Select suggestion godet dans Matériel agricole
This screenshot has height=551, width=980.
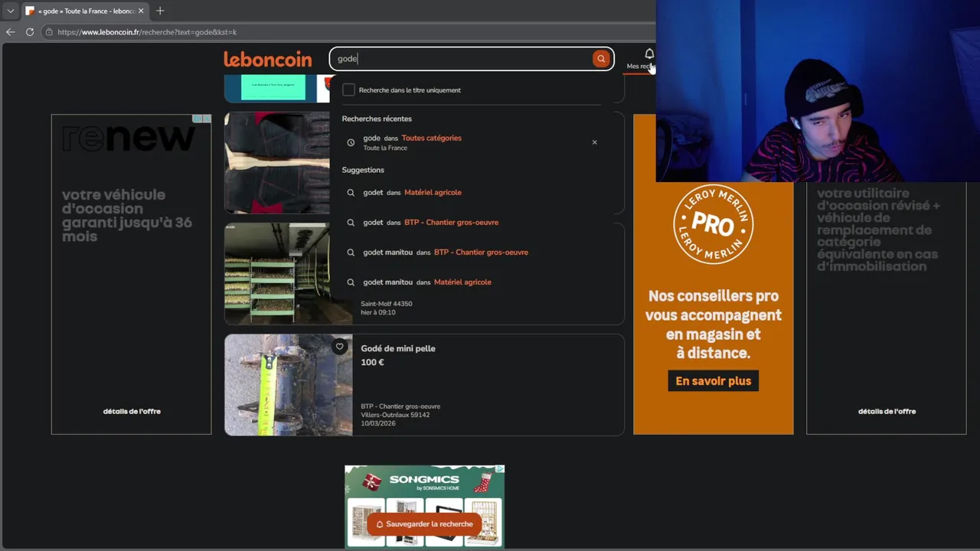pyautogui.click(x=470, y=193)
